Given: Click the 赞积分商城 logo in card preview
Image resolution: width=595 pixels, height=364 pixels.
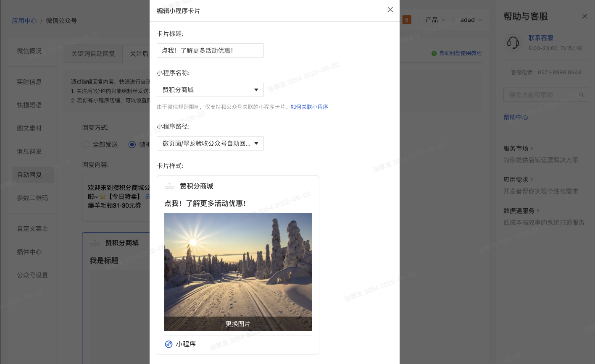Looking at the screenshot, I should tap(169, 186).
